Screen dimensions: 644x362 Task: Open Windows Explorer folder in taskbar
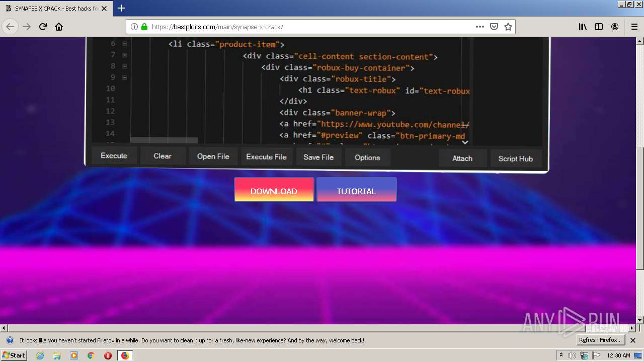pos(57,355)
